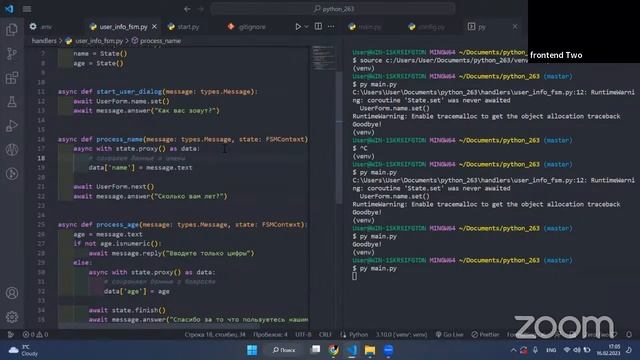
Task: Change the UTF-8 encoding in status bar
Action: [x=303, y=334]
